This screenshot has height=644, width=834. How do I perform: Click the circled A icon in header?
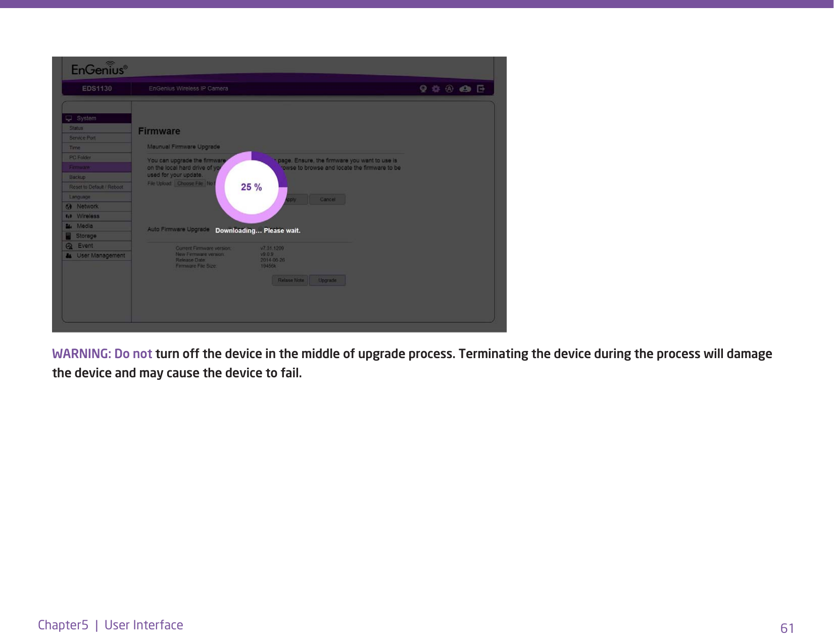[449, 89]
